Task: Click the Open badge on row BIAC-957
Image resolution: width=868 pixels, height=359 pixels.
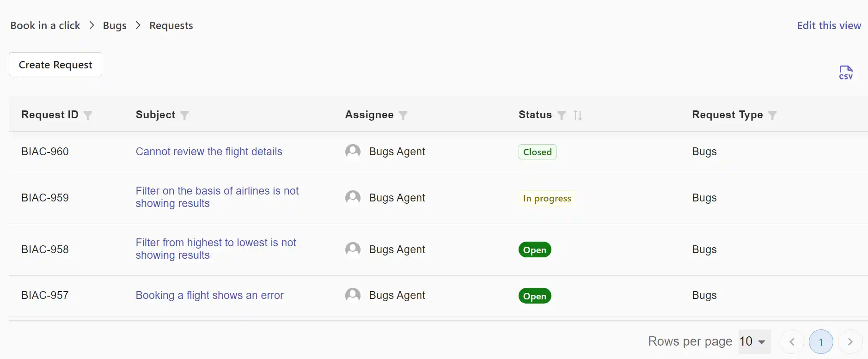Action: (535, 296)
